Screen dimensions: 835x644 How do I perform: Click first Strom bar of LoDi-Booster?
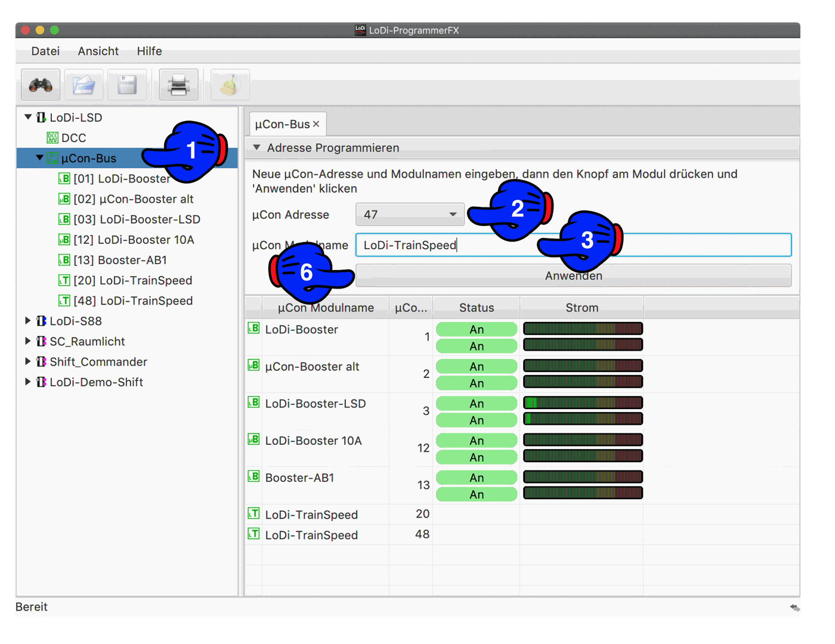pos(583,329)
